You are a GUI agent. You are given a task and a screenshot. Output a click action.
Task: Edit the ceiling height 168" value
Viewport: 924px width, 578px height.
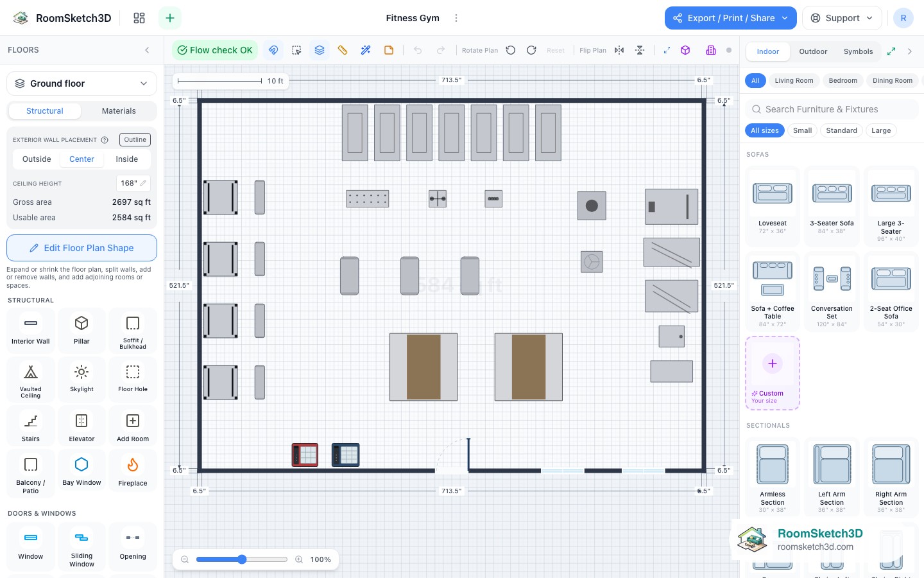point(133,183)
